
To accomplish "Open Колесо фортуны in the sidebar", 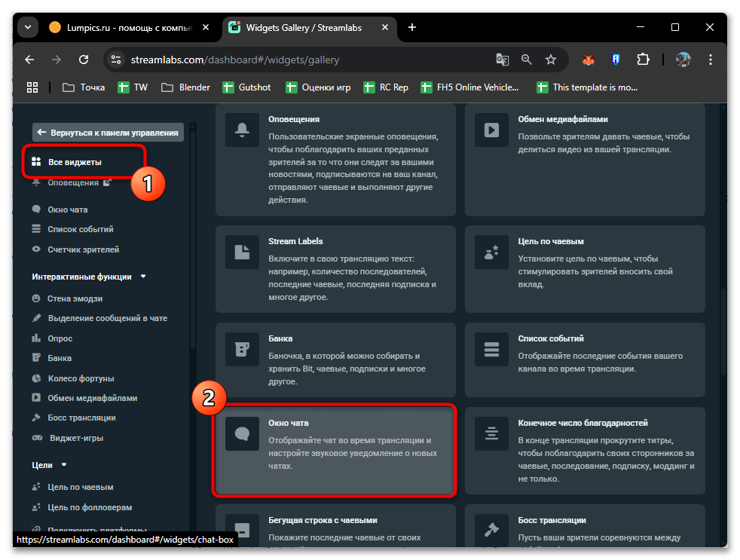I will (x=81, y=378).
